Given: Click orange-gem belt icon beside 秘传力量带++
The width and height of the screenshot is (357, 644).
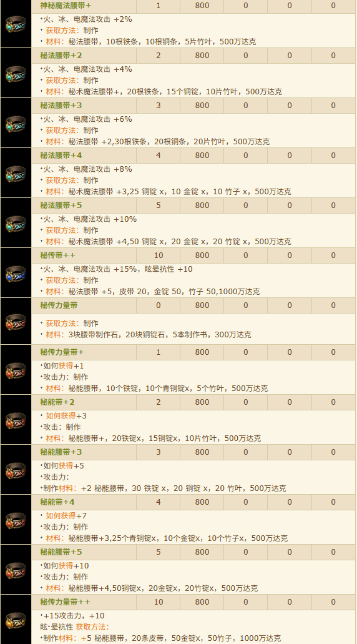Looking at the screenshot, I should [x=16, y=621].
